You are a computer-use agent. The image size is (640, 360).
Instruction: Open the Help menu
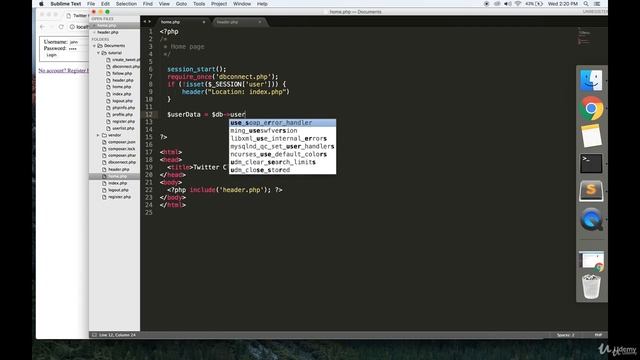[x=262, y=4]
